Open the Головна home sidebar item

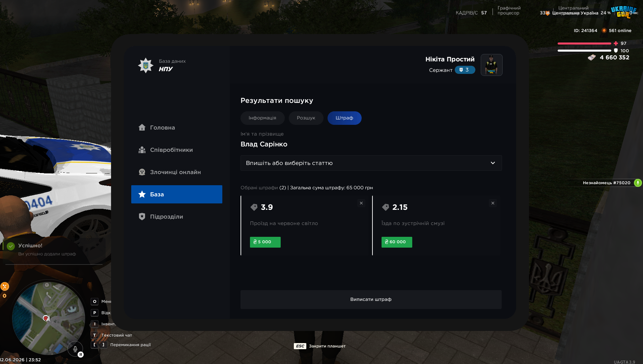click(x=176, y=128)
